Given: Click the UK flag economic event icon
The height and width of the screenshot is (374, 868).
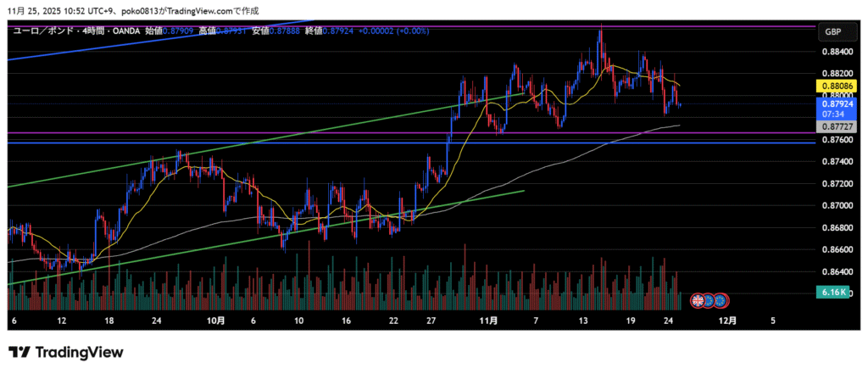Looking at the screenshot, I should click(x=698, y=299).
